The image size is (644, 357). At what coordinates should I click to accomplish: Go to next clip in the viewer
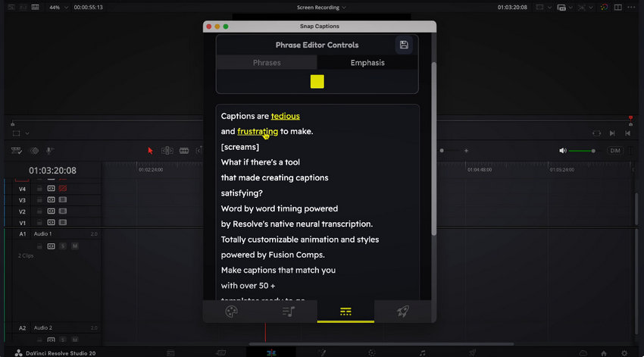pyautogui.click(x=612, y=133)
